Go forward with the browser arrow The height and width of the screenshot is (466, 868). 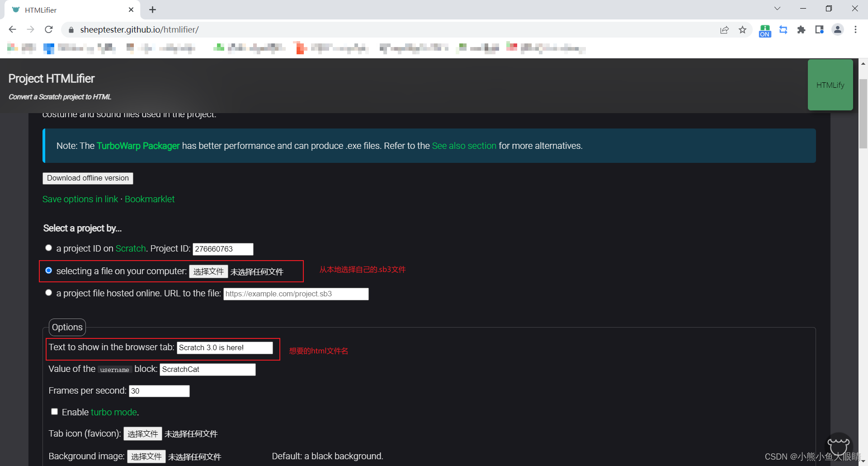pyautogui.click(x=30, y=29)
